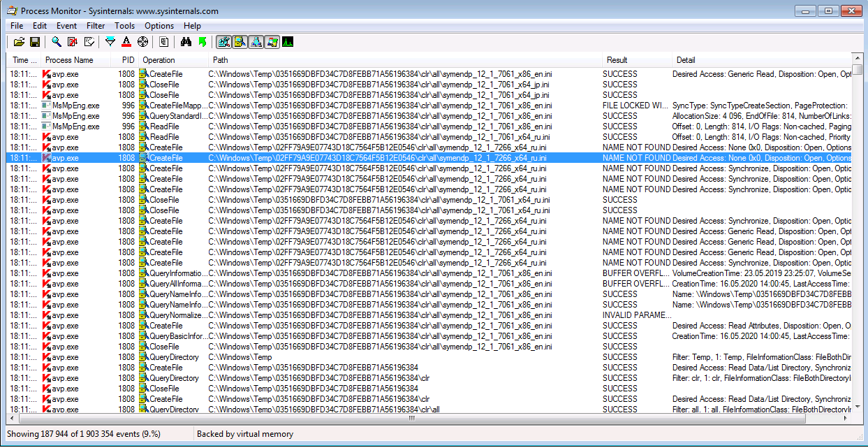Open the Options menu
The width and height of the screenshot is (868, 448).
click(159, 26)
